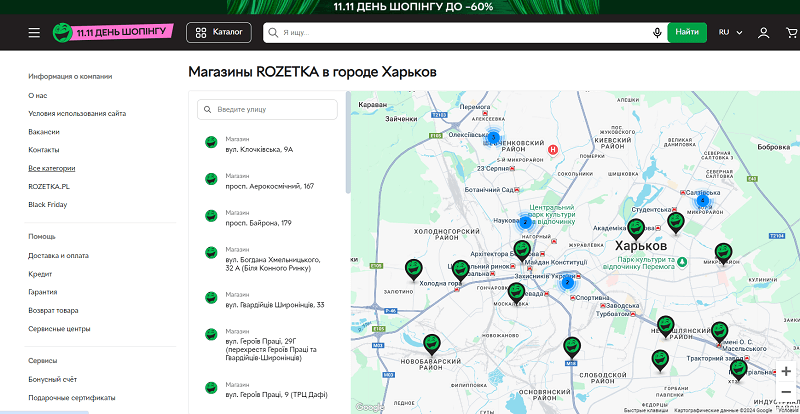Click store pin near Архітектора Бекетова

(x=522, y=251)
